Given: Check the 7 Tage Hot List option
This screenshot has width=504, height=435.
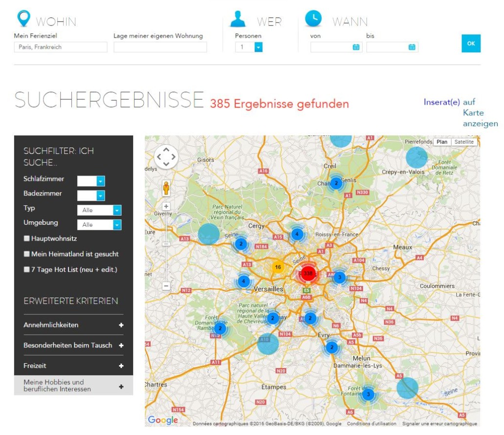Looking at the screenshot, I should click(x=27, y=269).
